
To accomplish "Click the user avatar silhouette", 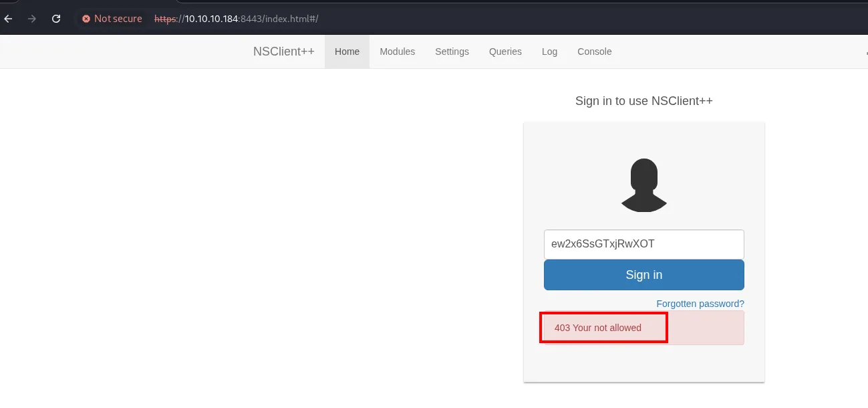I will click(x=644, y=185).
